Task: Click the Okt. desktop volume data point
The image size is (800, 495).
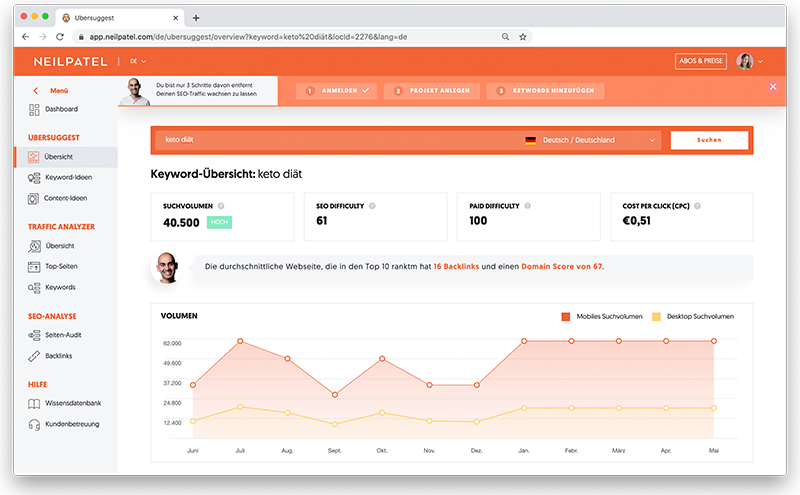Action: 382,413
